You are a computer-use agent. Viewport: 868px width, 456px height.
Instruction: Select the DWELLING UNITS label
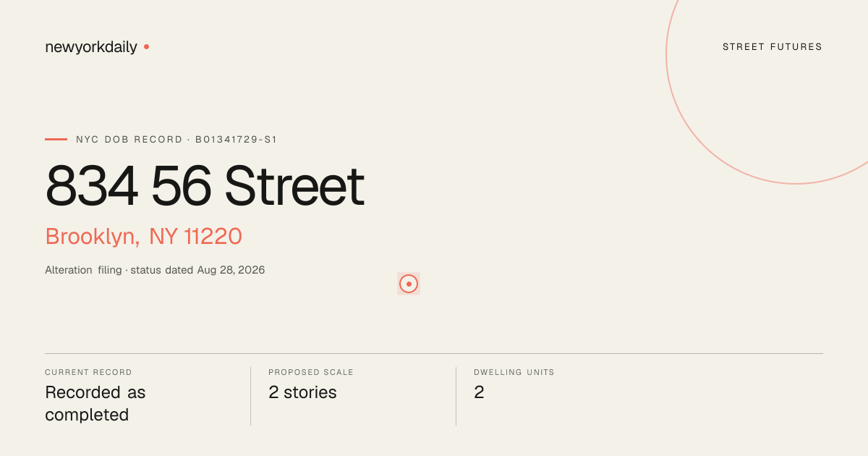tap(514, 372)
